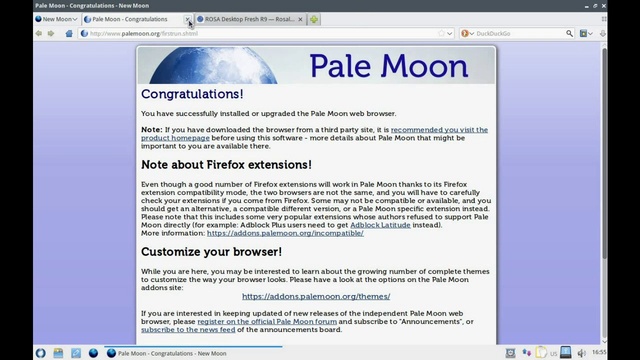Launch the text editor icon in taskbar
The image size is (640, 360).
76,353
